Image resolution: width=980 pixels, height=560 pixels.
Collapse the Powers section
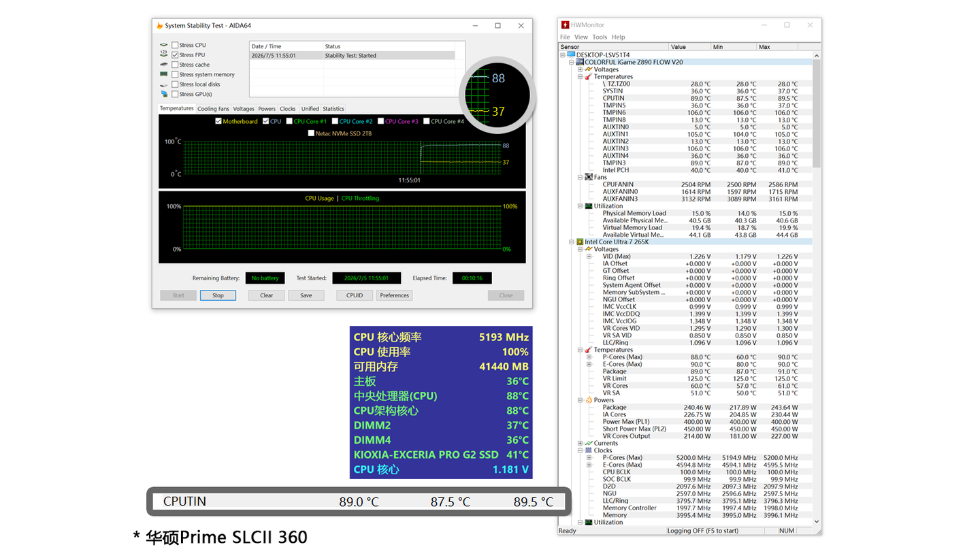coord(580,400)
